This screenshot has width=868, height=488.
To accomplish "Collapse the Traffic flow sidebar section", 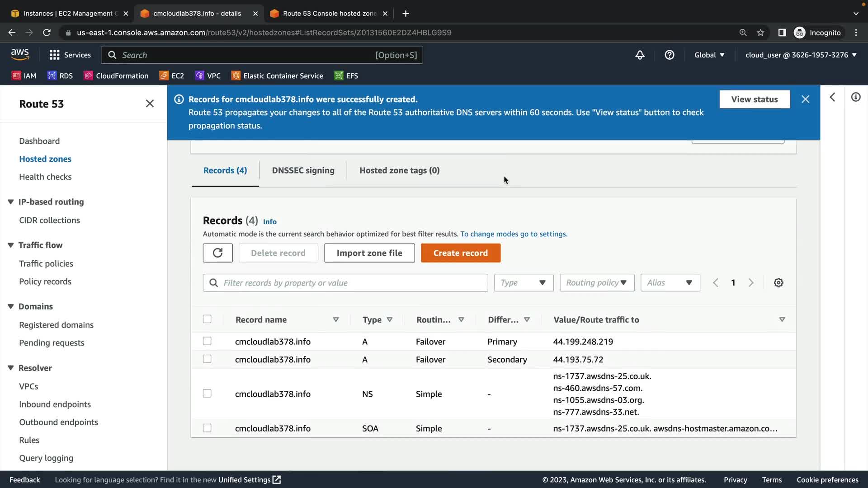I will (11, 245).
